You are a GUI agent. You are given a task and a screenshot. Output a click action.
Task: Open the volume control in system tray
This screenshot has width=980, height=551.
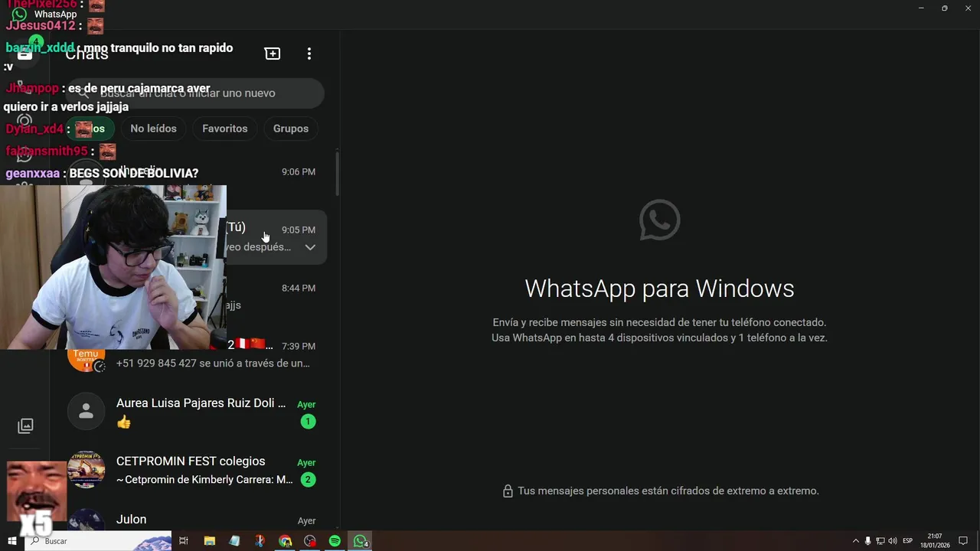tap(893, 541)
